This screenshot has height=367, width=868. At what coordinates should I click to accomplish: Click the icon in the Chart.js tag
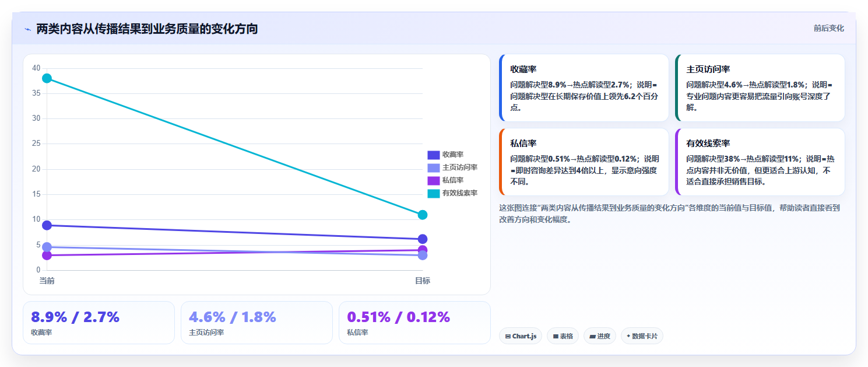[x=508, y=337]
